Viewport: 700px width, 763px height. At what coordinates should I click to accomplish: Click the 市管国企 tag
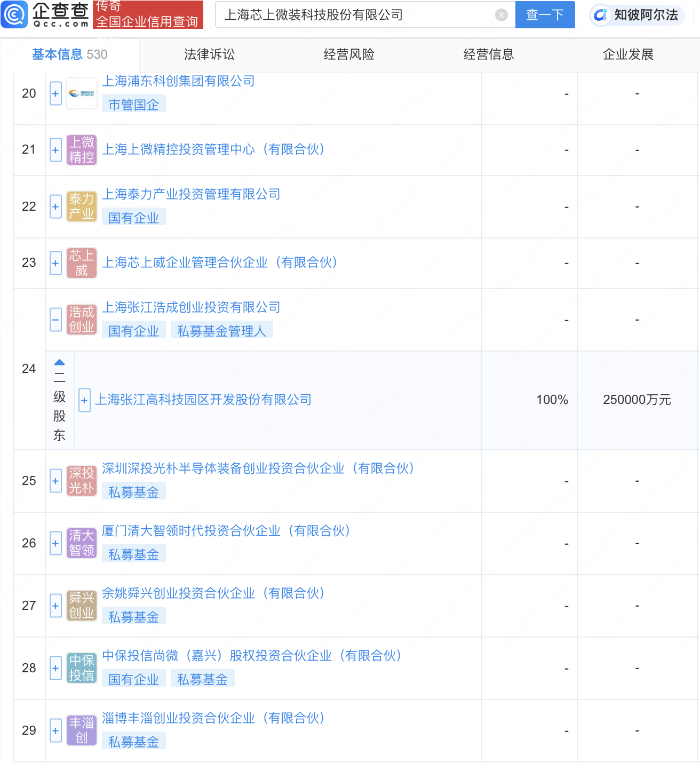point(134,105)
